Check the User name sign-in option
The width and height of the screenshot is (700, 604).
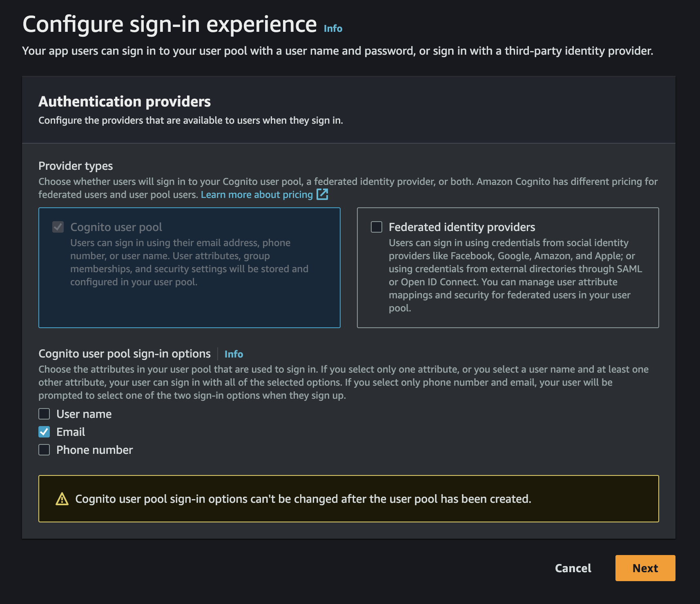pos(44,414)
